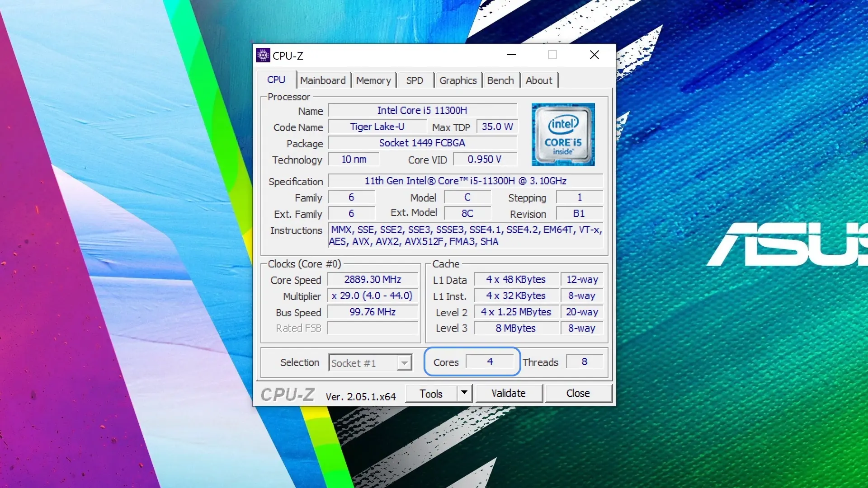Click the Threads value 8
Screen dimensions: 868x488
585,361
